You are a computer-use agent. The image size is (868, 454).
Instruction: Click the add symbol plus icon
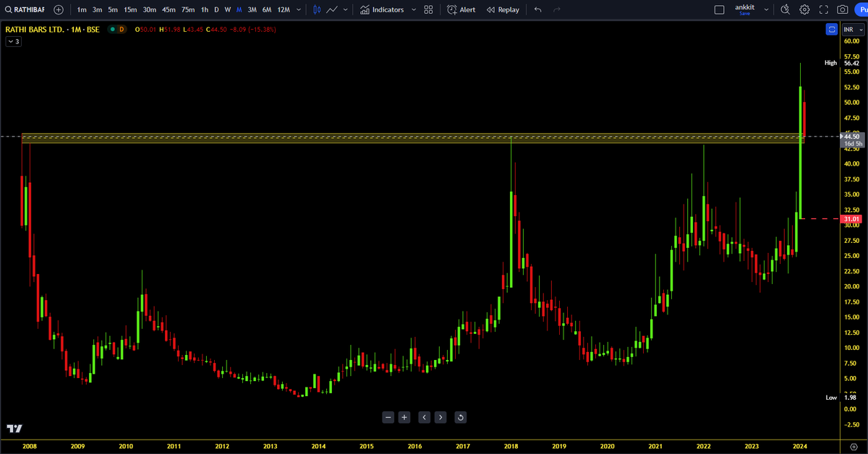coord(59,10)
